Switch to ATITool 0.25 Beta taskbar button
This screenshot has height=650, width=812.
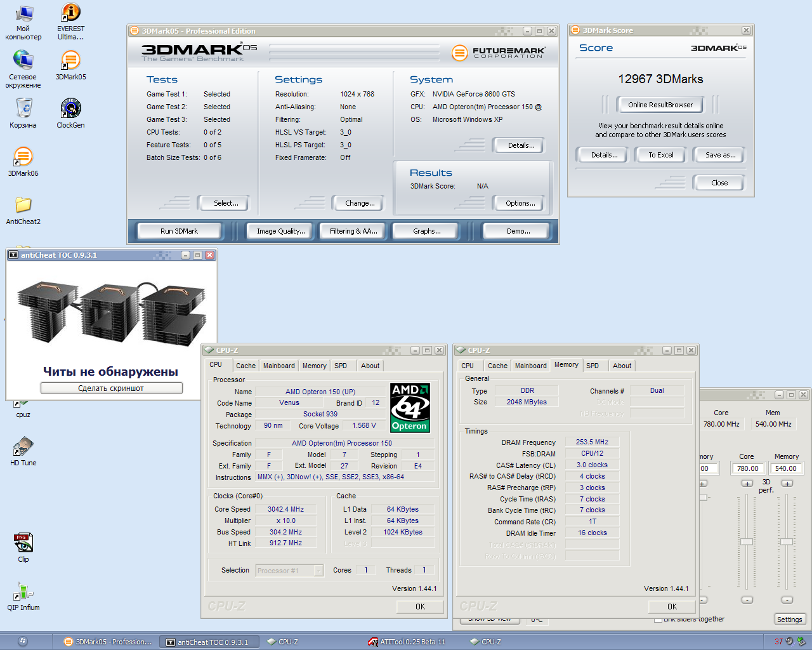click(407, 642)
